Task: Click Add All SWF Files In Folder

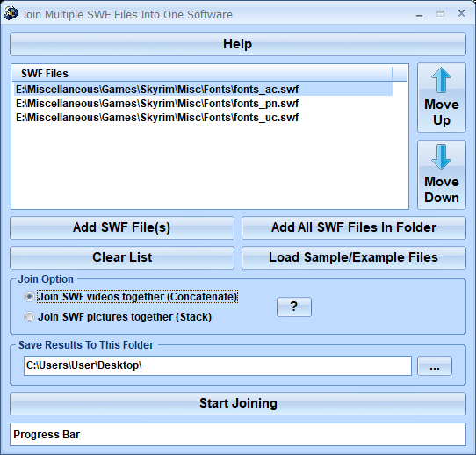Action: pyautogui.click(x=354, y=227)
